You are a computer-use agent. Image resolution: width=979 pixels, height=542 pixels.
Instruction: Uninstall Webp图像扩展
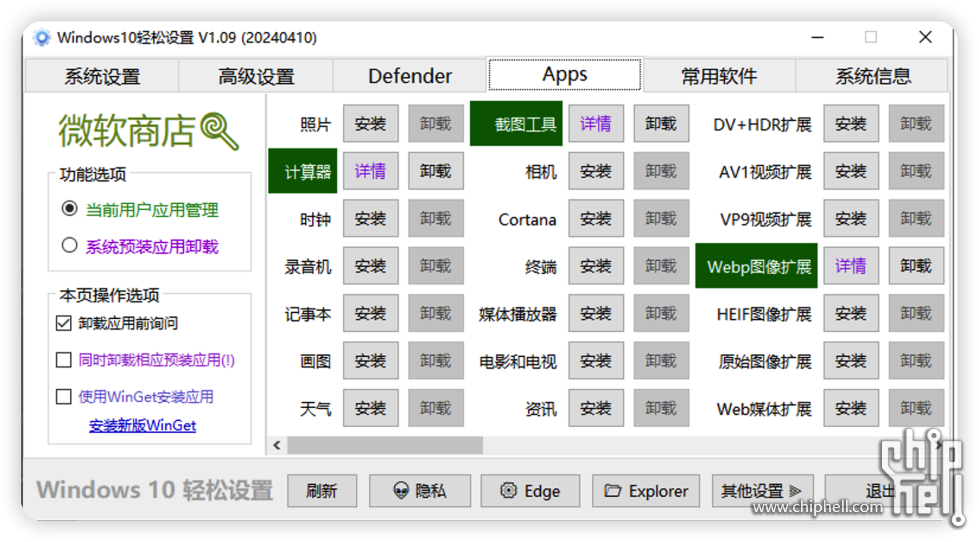click(916, 266)
